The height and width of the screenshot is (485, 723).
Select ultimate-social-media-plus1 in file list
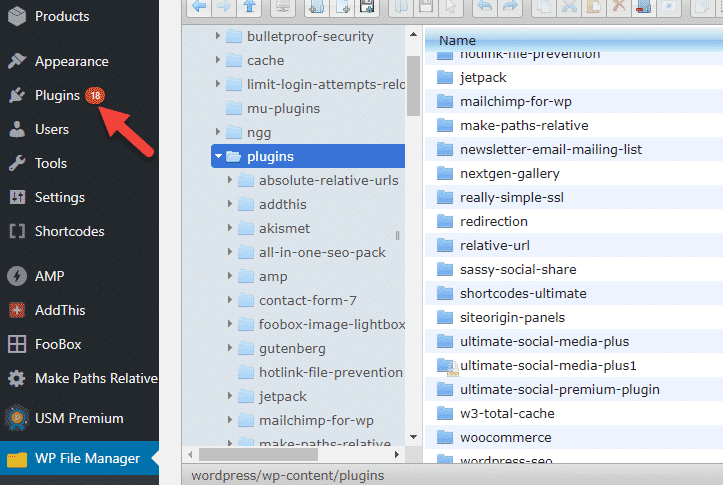(574, 365)
